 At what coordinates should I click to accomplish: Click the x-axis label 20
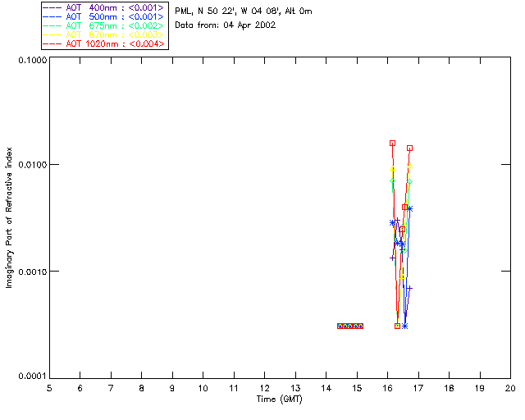510,389
